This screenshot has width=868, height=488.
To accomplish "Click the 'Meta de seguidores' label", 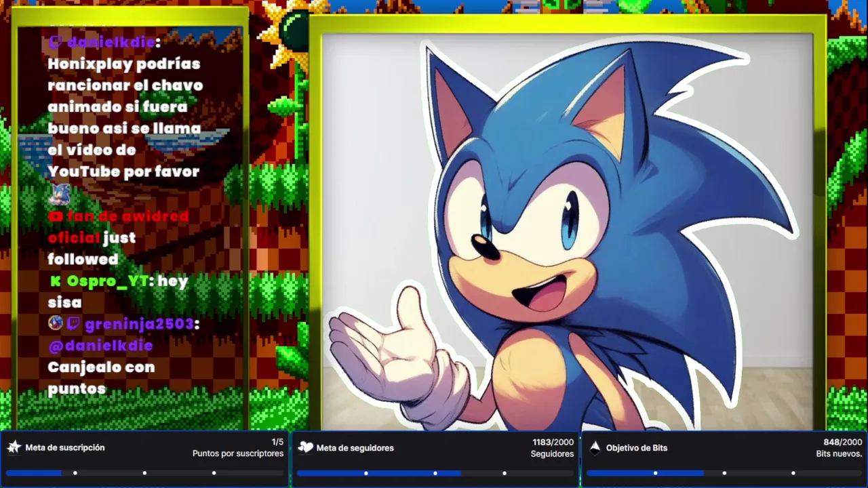I will point(355,448).
